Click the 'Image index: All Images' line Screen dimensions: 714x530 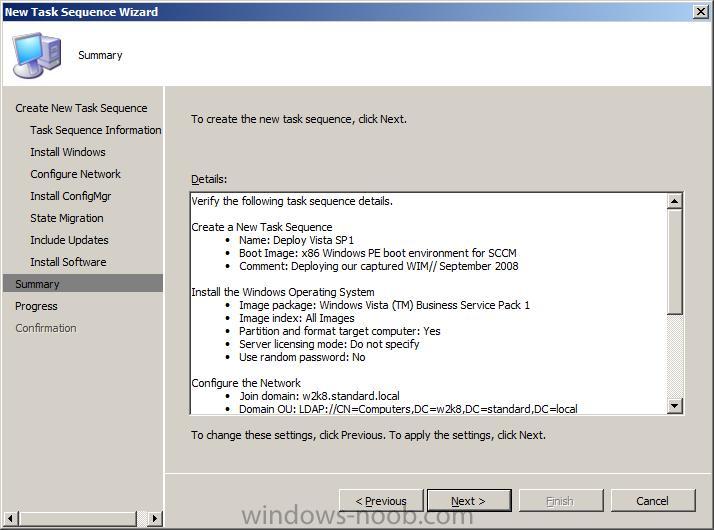click(x=297, y=318)
